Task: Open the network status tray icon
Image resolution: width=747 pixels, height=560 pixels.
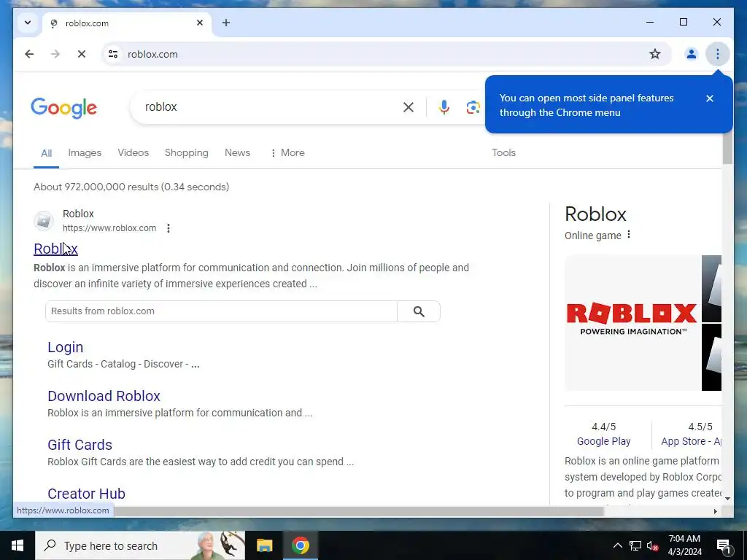Action: pos(635,545)
